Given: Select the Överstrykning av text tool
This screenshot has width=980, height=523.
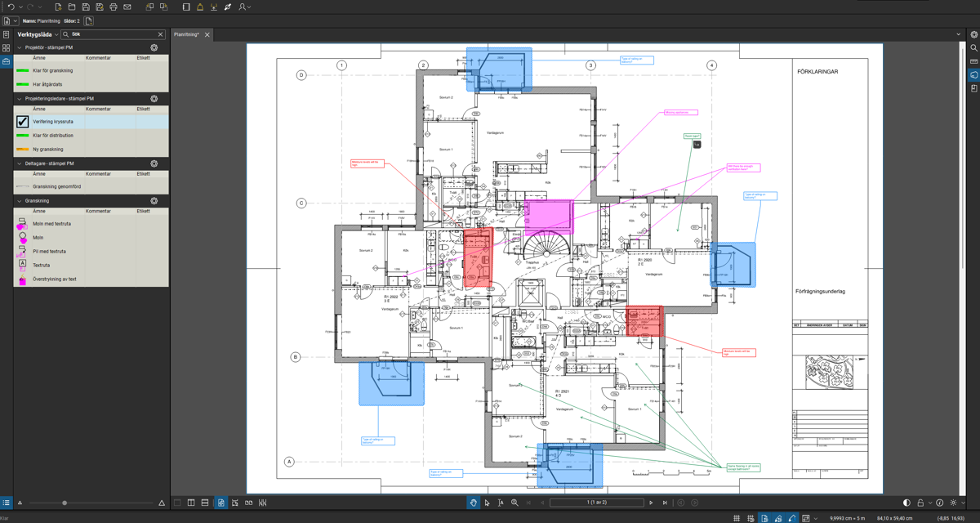Looking at the screenshot, I should 91,279.
